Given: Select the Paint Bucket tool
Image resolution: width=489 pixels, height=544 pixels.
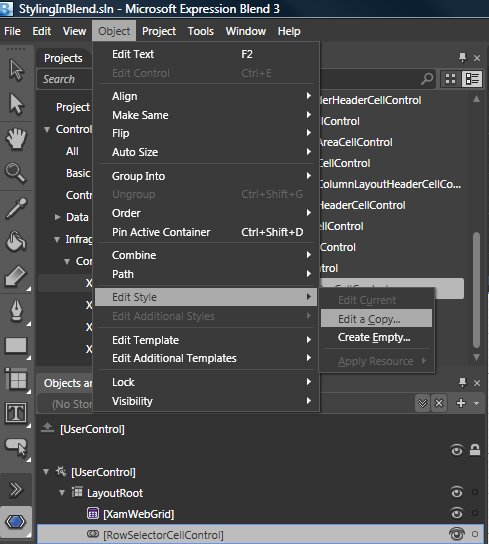Looking at the screenshot, I should (16, 241).
